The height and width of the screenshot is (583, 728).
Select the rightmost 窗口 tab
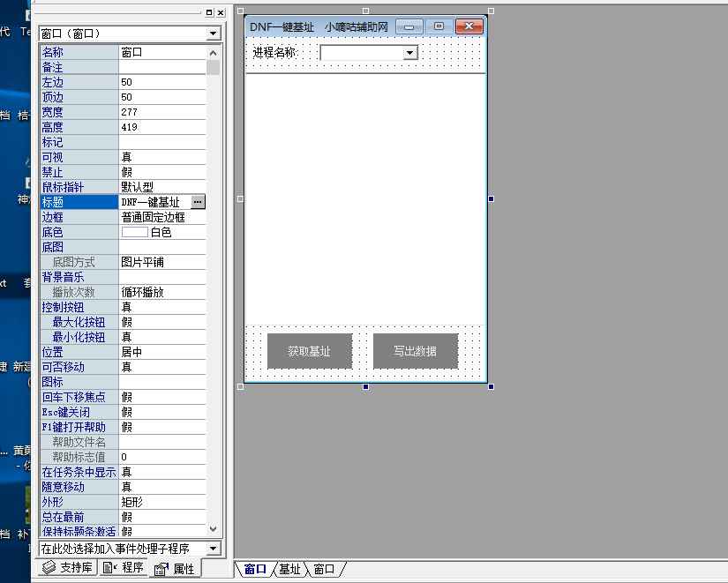322,569
